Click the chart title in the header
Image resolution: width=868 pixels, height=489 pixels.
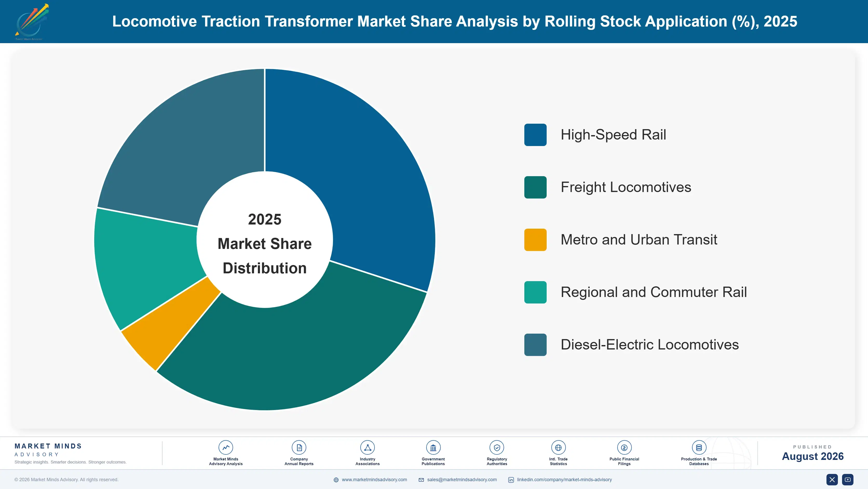click(x=455, y=21)
